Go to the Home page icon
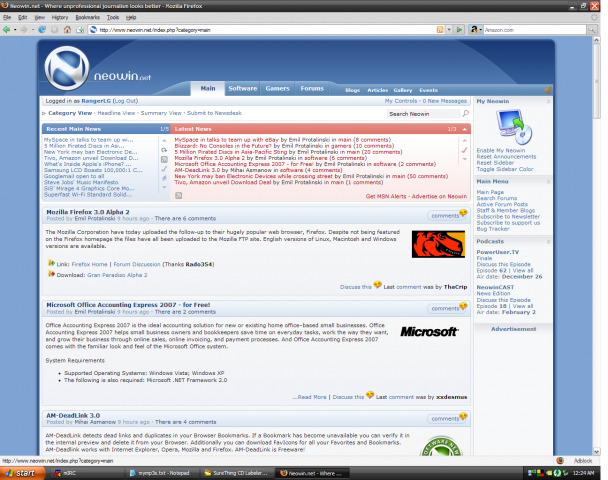The width and height of the screenshot is (608, 480). (x=67, y=29)
